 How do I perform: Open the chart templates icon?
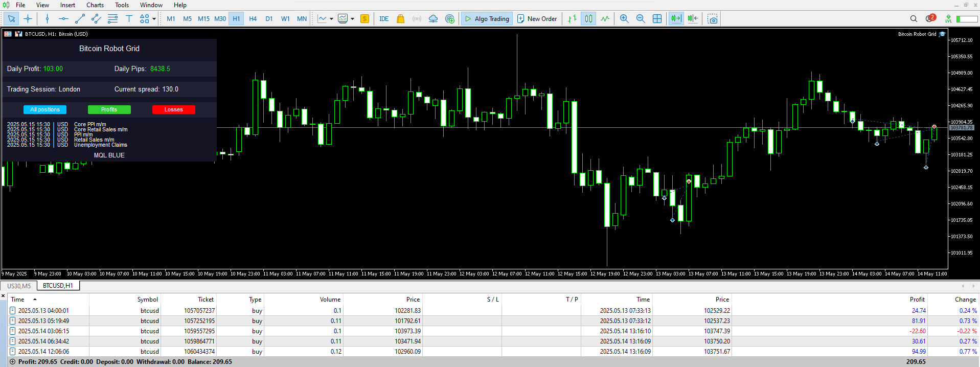343,19
